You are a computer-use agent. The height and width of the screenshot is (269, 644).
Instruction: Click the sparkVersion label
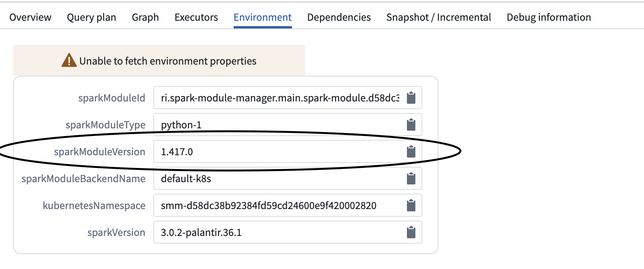(x=116, y=232)
